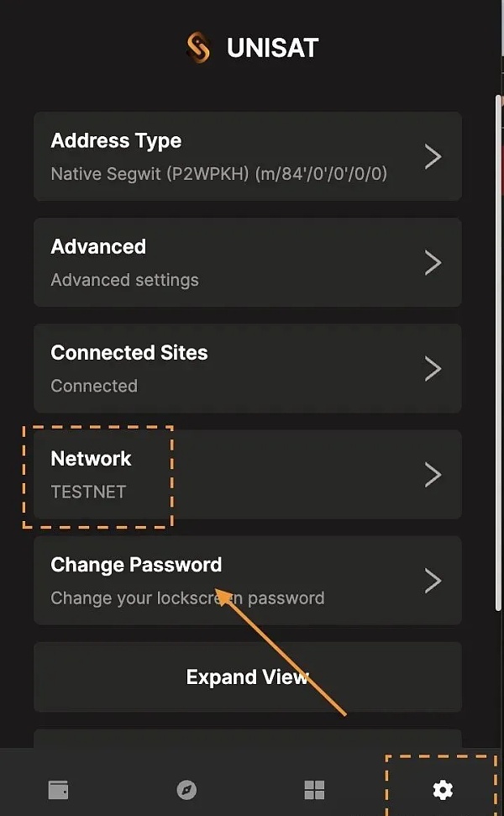Select the settings gear tab
Screen dimensions: 504x816
[x=442, y=790]
